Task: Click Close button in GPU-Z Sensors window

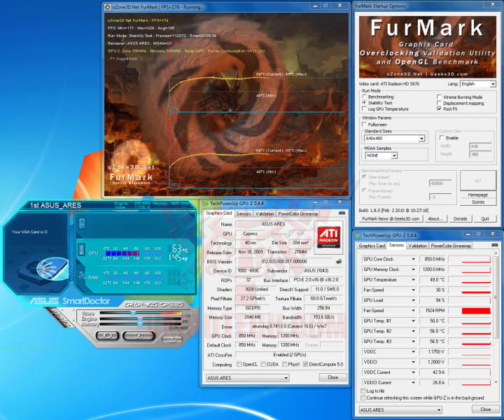Action: click(485, 409)
